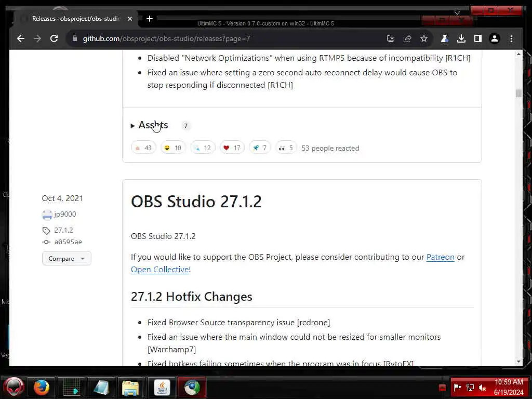Open the Chrome three-dot menu

click(x=511, y=38)
